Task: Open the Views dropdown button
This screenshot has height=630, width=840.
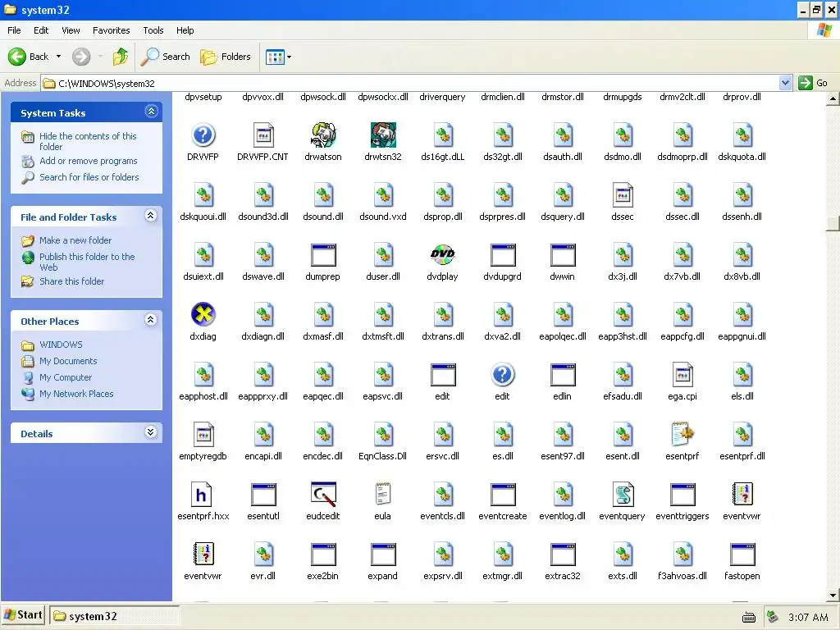Action: point(279,57)
